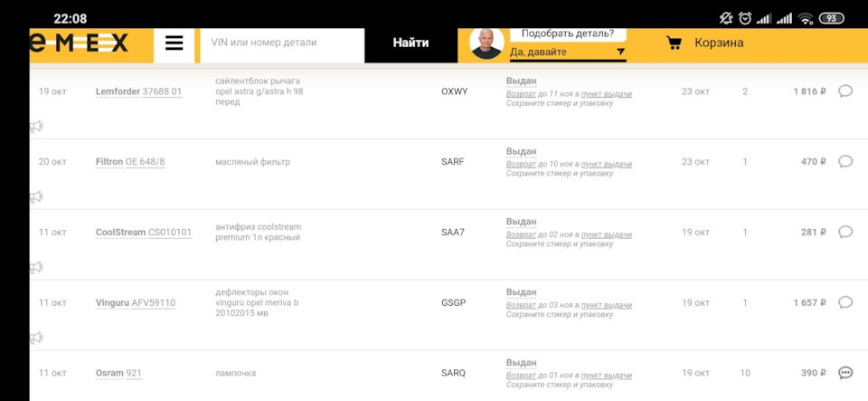The image size is (868, 401).
Task: Open chat for the Lemforder order
Action: (x=845, y=91)
